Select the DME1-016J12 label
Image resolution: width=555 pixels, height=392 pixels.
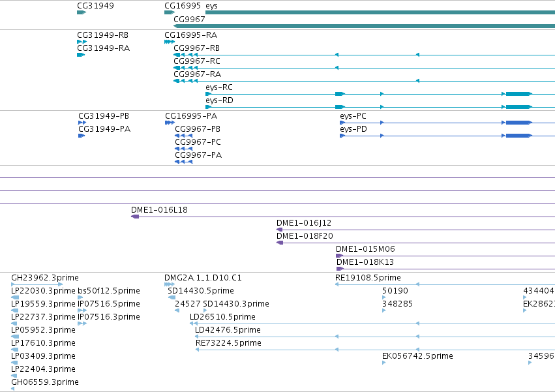304,222
